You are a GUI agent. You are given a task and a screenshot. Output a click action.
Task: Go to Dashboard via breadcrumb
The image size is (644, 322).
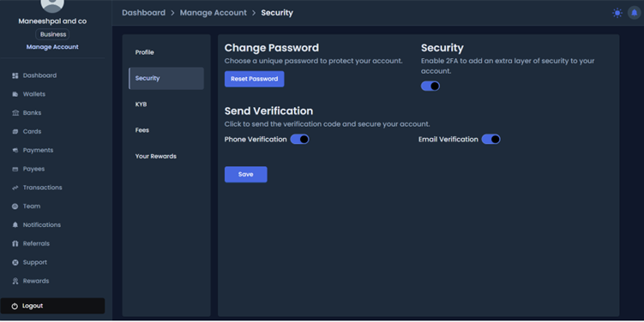click(x=144, y=13)
